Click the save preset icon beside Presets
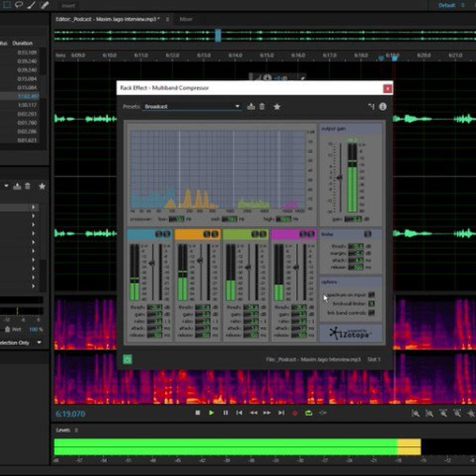 (251, 106)
